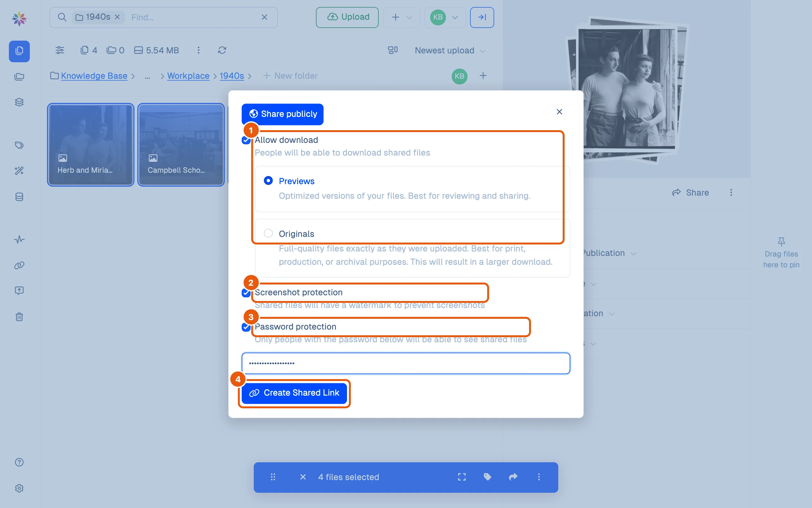This screenshot has width=812, height=508.
Task: Select the Herb and Miria thumbnail
Action: tap(91, 145)
